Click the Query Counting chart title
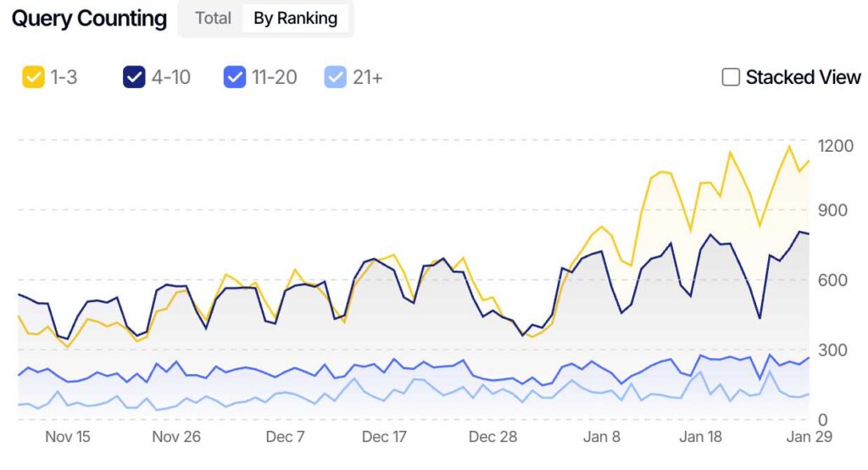Image resolution: width=868 pixels, height=470 pixels. click(x=89, y=19)
